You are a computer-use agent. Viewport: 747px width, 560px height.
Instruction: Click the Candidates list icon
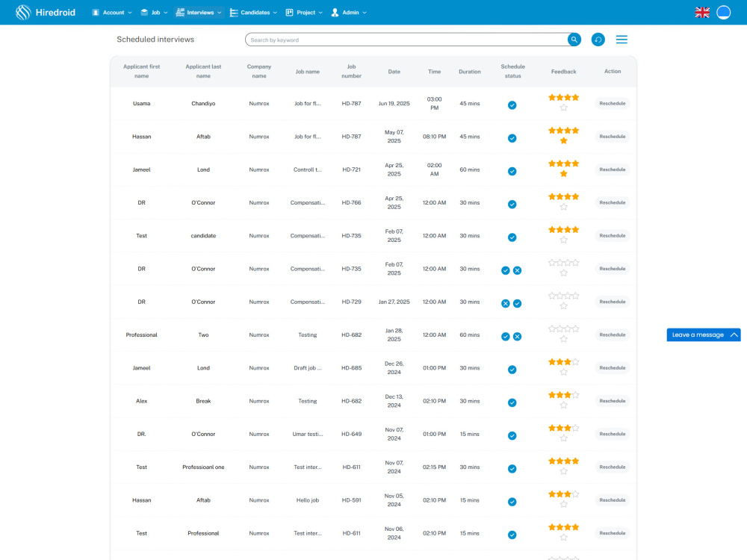(234, 13)
